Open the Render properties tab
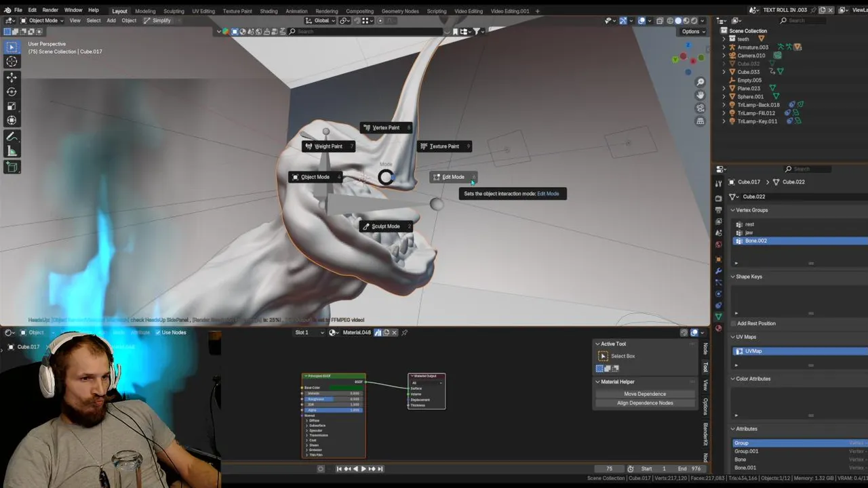The height and width of the screenshot is (488, 868). [718, 199]
